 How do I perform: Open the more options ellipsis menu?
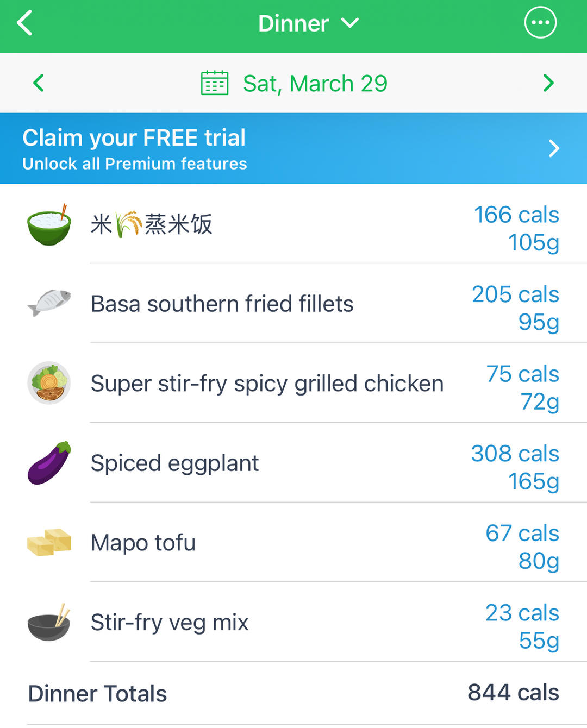tap(540, 23)
